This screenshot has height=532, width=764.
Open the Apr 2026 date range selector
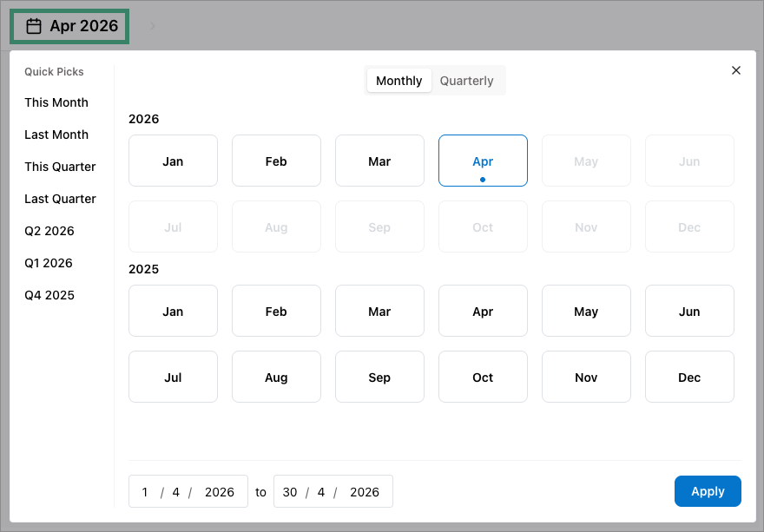(x=70, y=26)
